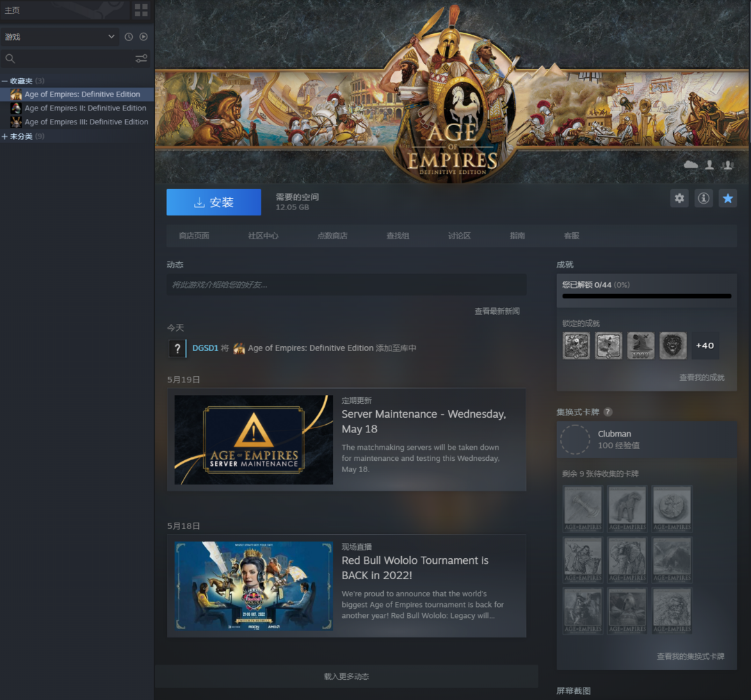Select Age of Empires II: Definitive Edition

click(85, 108)
